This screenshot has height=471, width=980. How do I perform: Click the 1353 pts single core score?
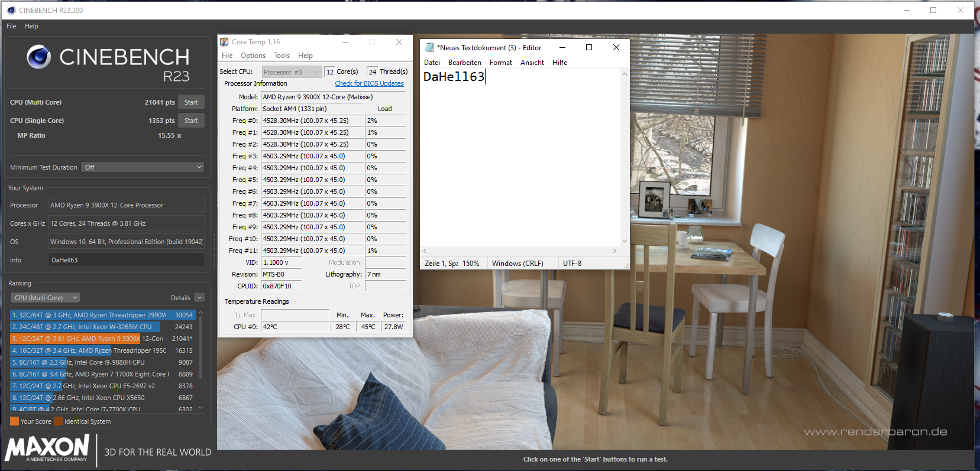point(161,121)
